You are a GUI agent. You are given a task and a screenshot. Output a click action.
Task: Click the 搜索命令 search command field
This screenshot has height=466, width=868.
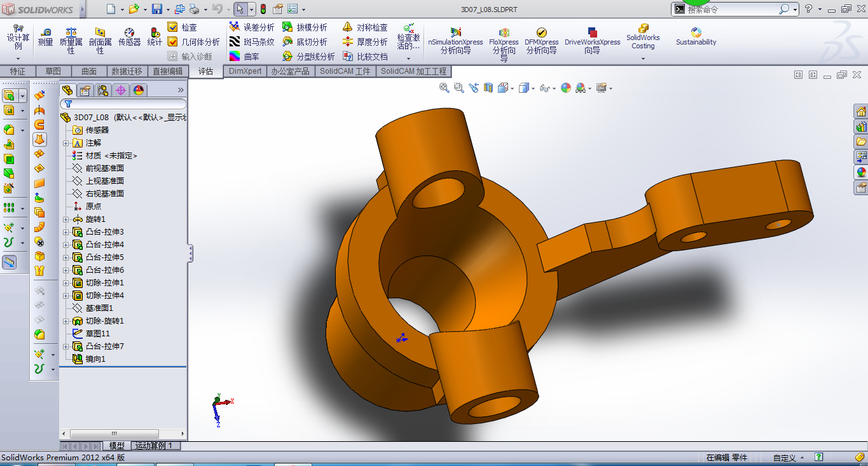731,9
